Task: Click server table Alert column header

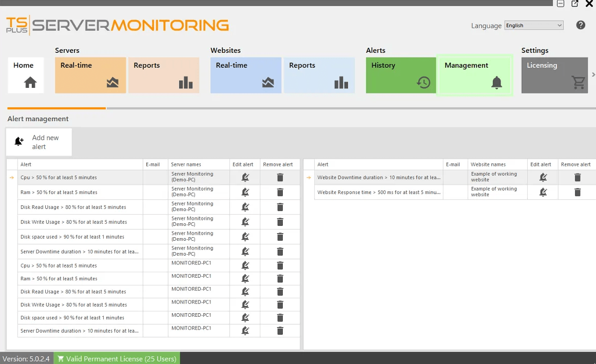Action: click(80, 164)
